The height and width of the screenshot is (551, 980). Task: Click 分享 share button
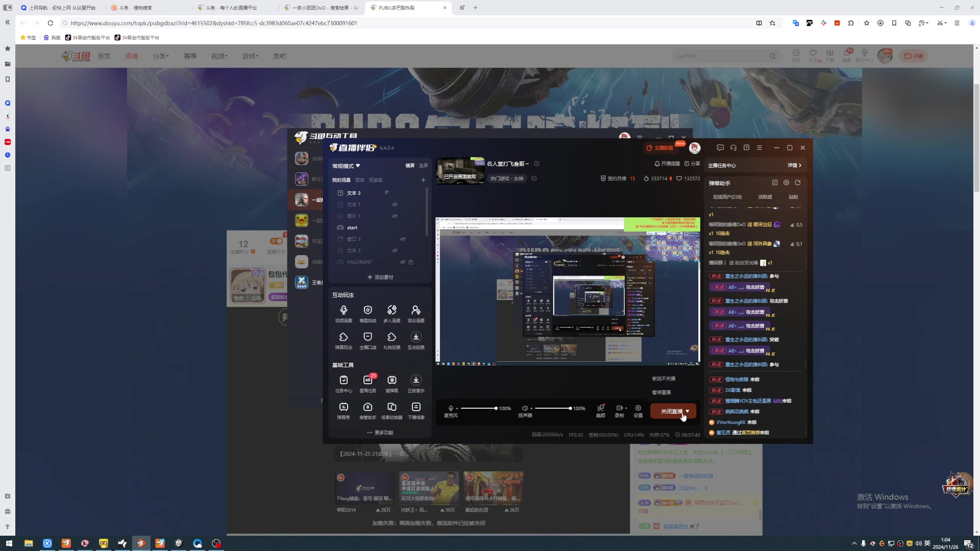692,164
